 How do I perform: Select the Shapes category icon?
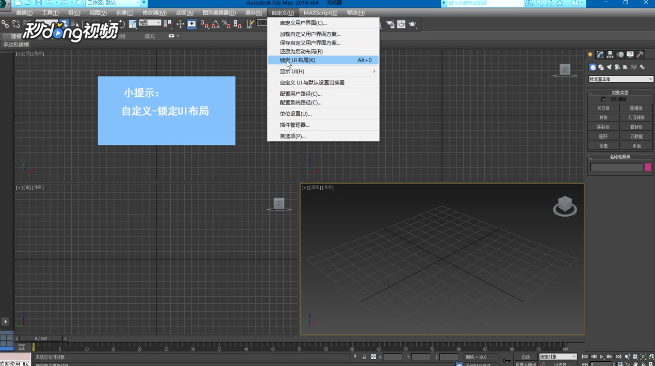[x=601, y=67]
